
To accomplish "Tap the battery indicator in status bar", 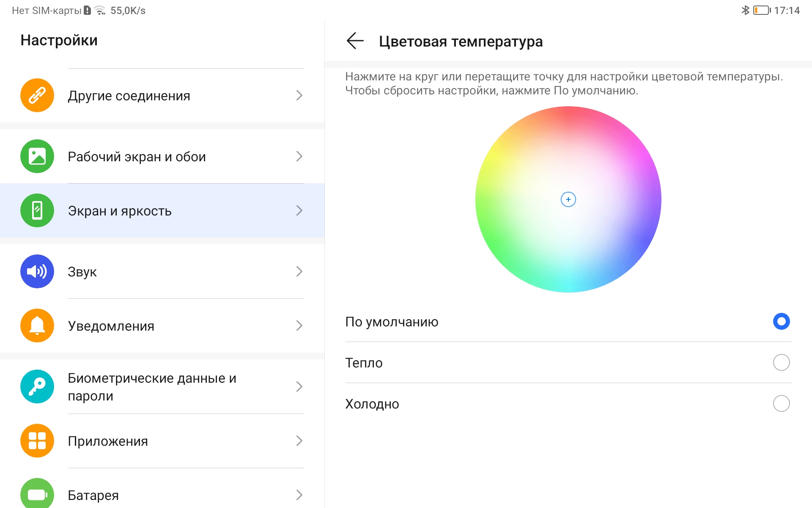I will tap(762, 10).
